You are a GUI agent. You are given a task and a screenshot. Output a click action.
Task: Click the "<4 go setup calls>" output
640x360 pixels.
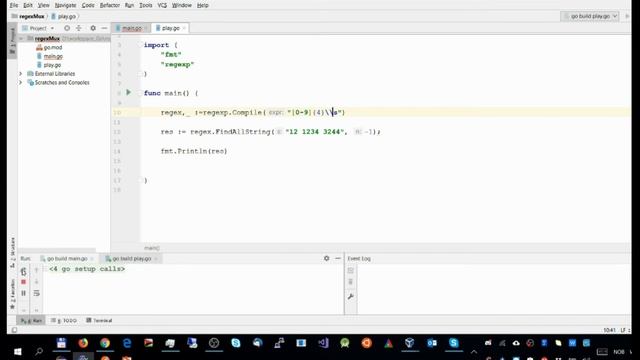(x=87, y=269)
